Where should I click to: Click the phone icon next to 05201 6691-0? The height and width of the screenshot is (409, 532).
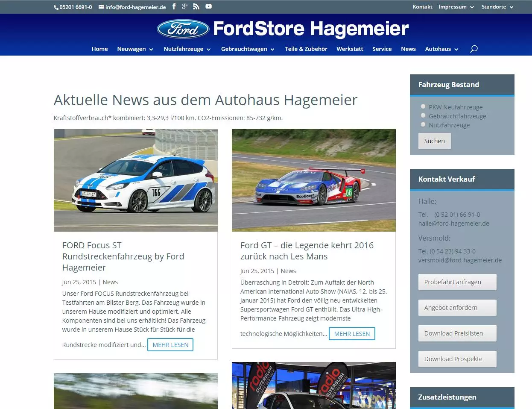pos(56,7)
